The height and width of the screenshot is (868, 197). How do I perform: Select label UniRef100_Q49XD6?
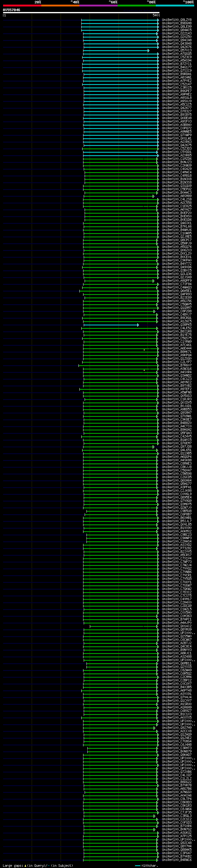(x=177, y=267)
